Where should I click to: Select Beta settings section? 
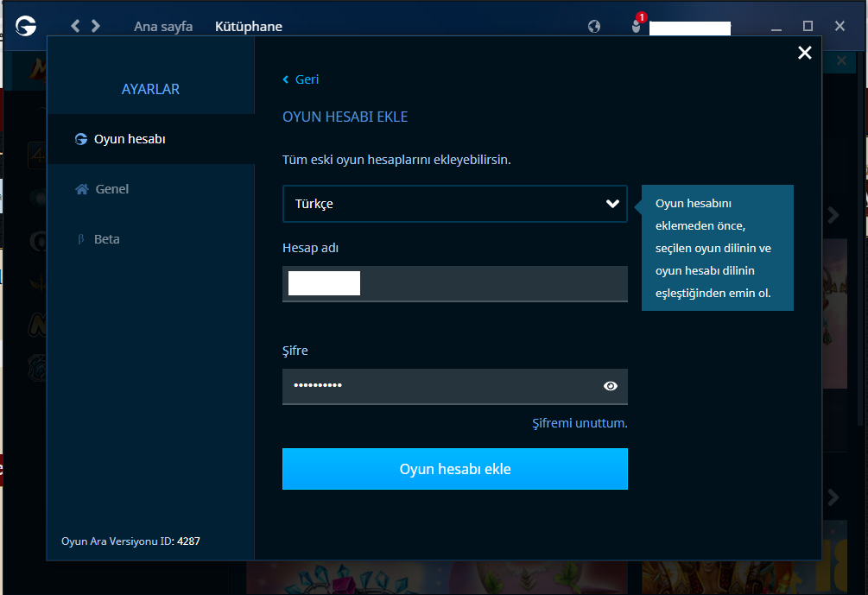[151, 238]
